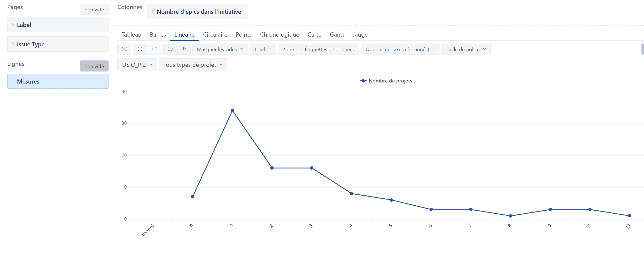Image resolution: width=644 pixels, height=258 pixels.
Task: Open the Taille de police dropdown
Action: tap(466, 49)
